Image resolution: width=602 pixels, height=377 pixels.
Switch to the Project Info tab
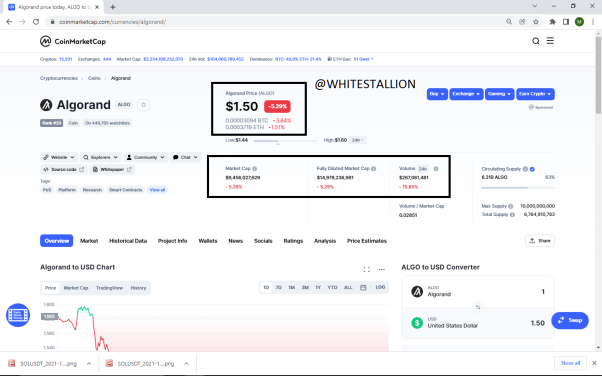point(172,241)
